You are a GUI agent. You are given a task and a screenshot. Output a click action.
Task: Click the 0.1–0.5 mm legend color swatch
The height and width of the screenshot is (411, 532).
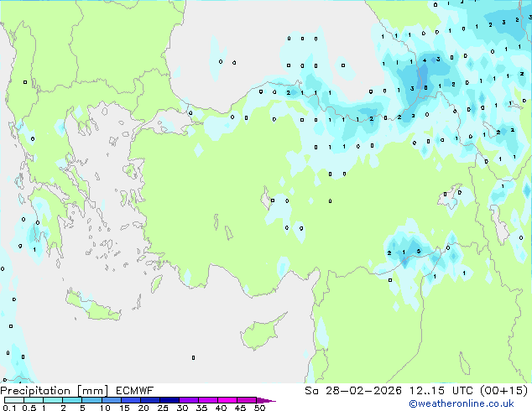coord(14,400)
